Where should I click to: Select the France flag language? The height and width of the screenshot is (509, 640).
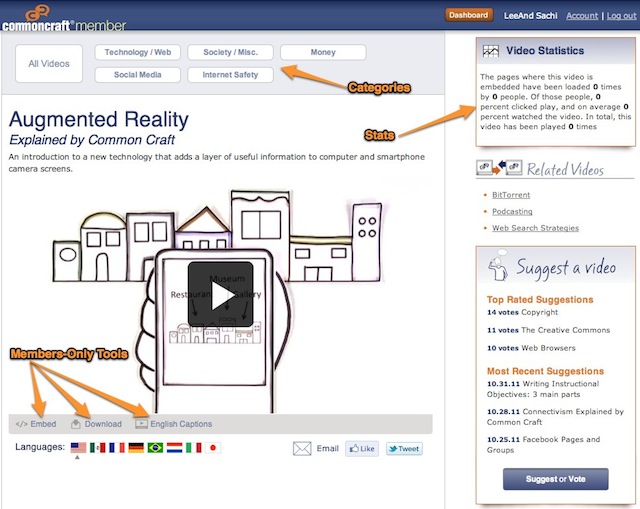click(117, 448)
